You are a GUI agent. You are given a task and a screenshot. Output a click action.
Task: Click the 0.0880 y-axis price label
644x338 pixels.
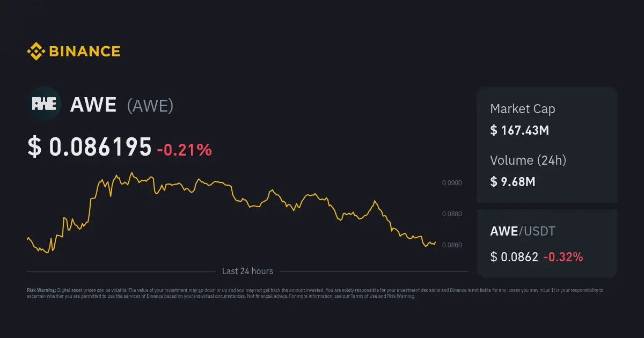pos(452,214)
